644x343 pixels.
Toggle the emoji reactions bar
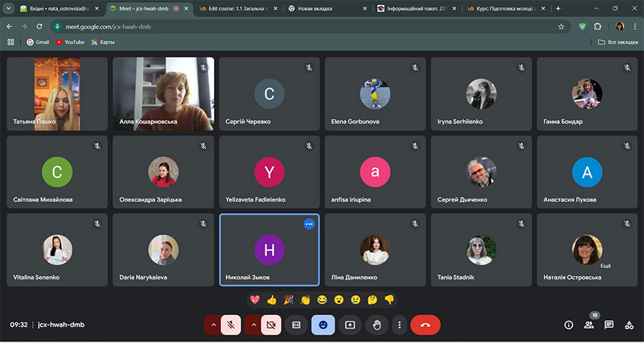[323, 325]
